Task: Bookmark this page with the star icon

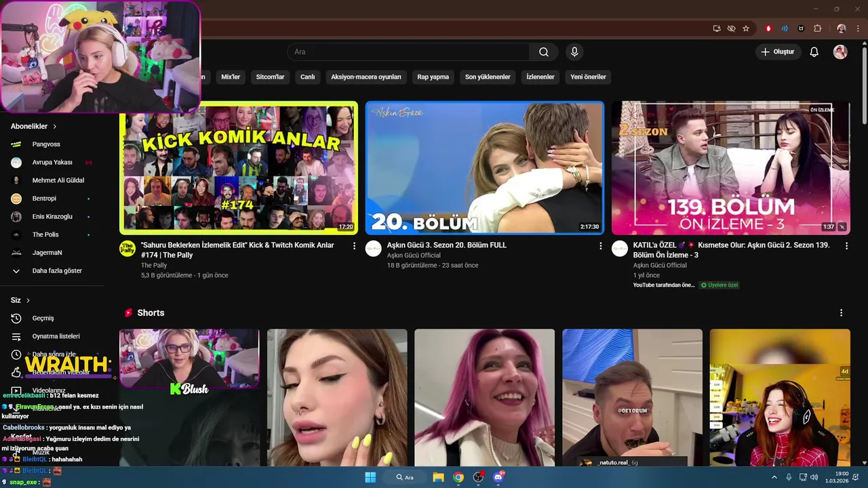Action: point(746,28)
